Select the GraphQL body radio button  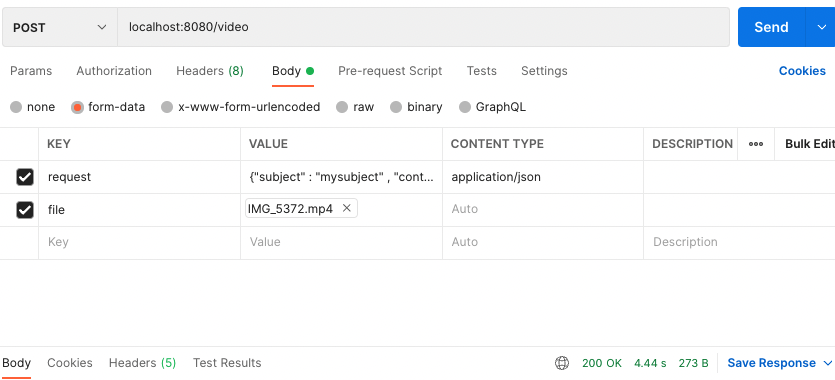[x=465, y=107]
